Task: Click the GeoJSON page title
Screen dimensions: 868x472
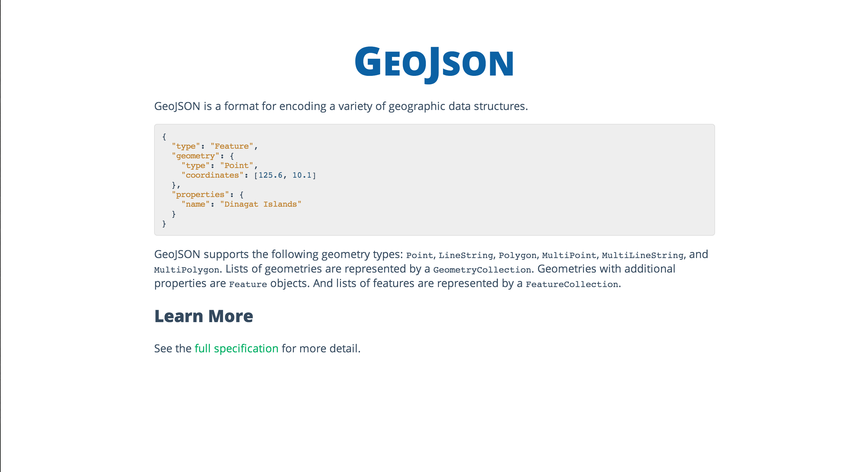Action: coord(434,64)
